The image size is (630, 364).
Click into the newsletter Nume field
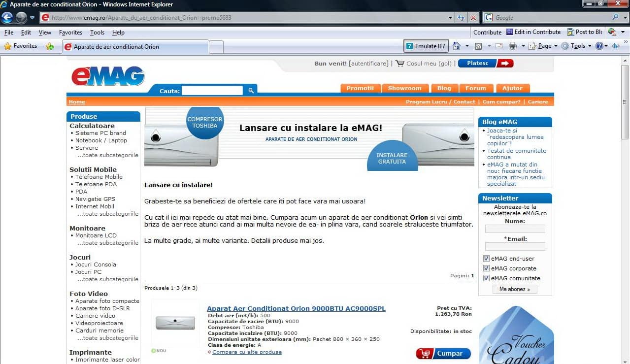point(515,229)
